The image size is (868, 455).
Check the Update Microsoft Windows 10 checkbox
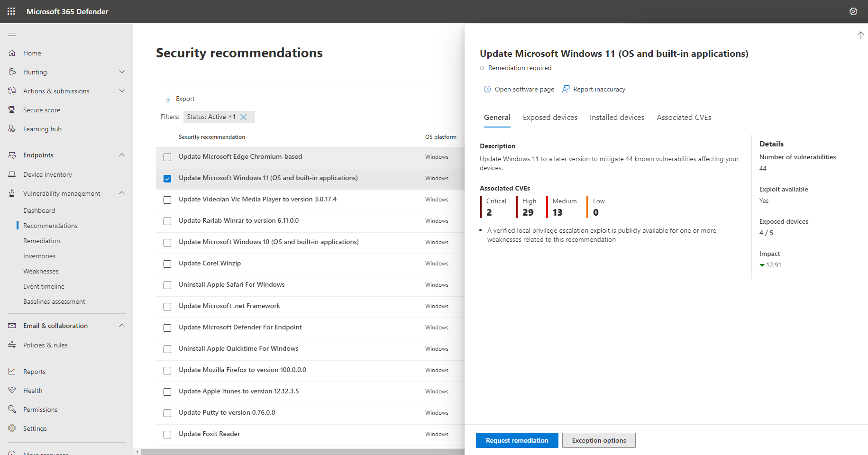[167, 243]
